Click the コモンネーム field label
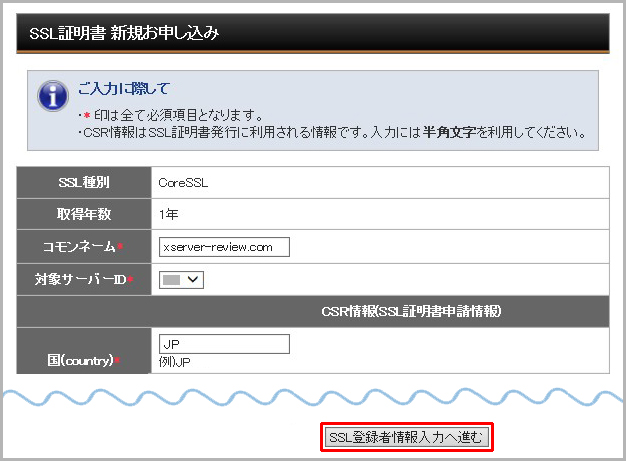Viewport: 626px width, 461px height. (x=80, y=247)
